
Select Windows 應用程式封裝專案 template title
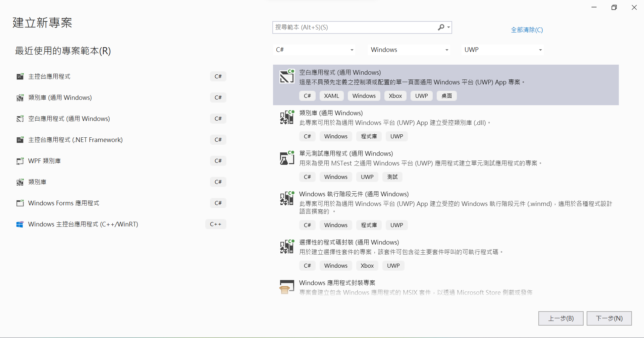point(337,283)
